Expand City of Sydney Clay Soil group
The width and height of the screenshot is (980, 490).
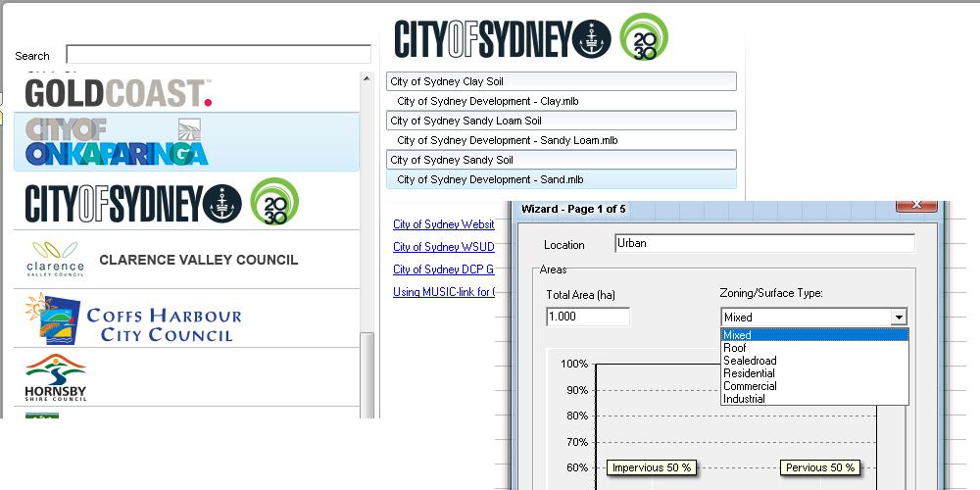561,82
